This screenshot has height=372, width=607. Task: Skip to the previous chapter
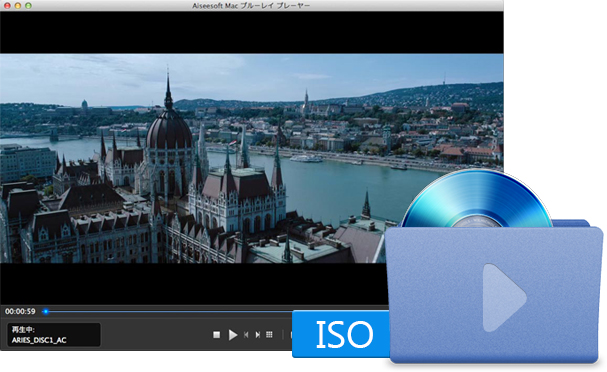coord(246,335)
